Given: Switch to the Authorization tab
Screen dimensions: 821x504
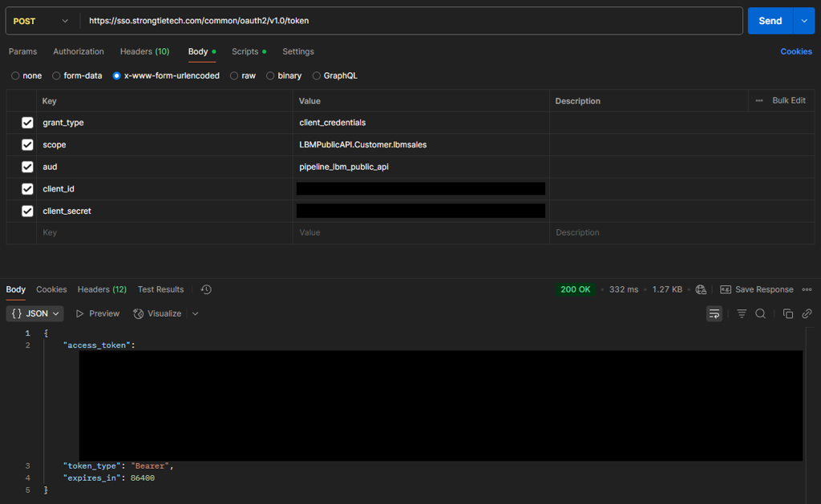Looking at the screenshot, I should [79, 51].
